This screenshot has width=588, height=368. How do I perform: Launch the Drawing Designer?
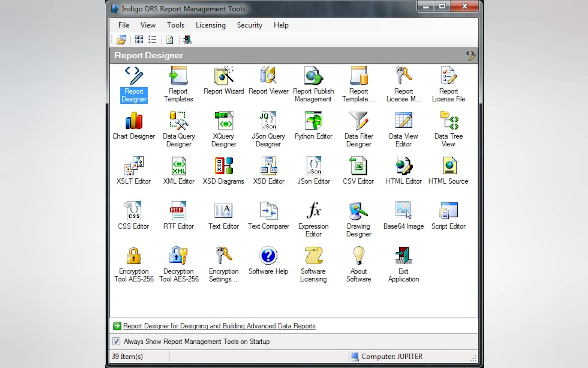359,219
